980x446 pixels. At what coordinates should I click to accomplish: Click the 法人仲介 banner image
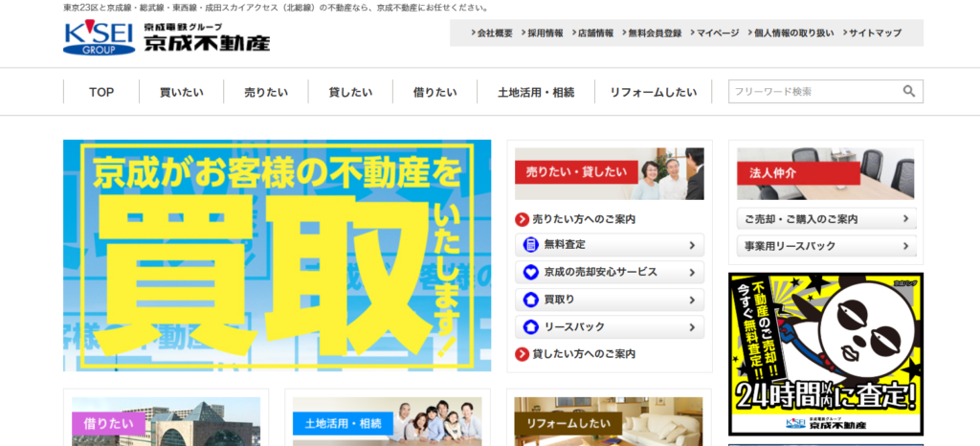point(825,173)
